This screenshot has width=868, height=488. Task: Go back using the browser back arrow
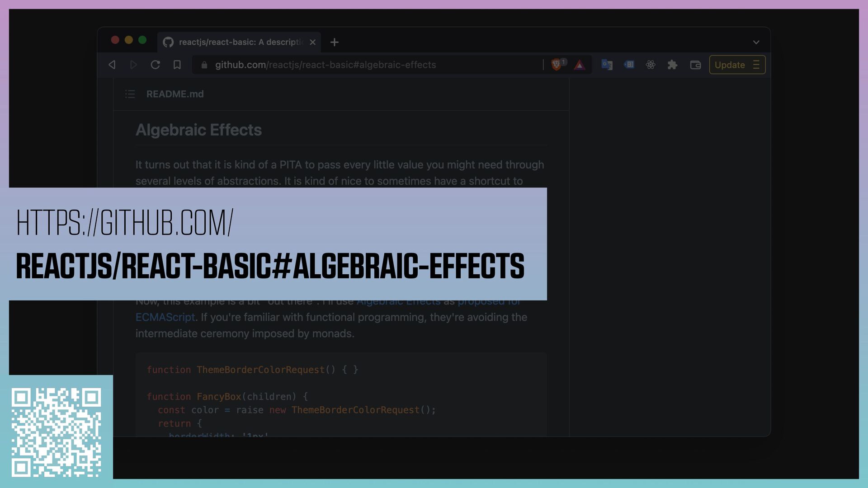(x=112, y=65)
